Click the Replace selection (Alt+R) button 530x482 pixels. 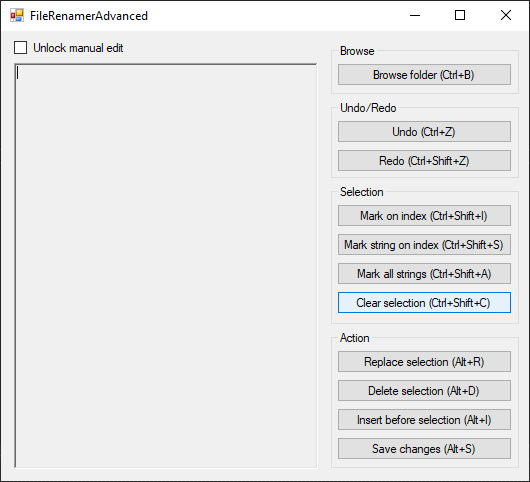[x=424, y=362]
